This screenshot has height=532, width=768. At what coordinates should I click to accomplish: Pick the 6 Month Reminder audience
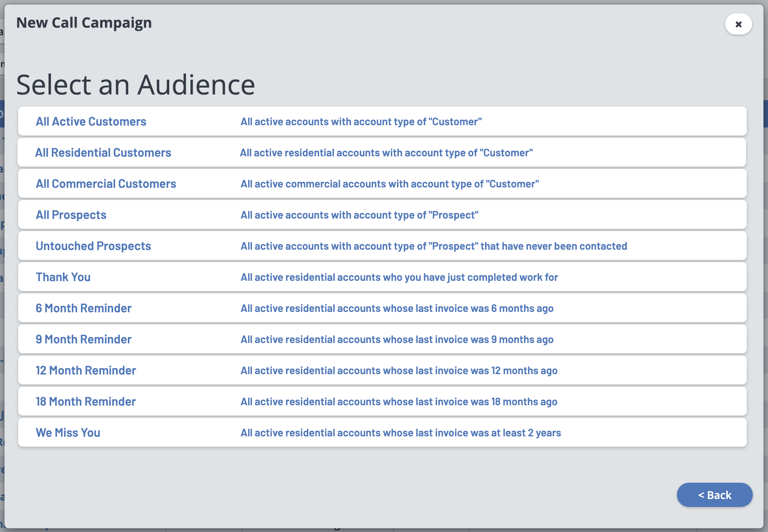point(83,308)
